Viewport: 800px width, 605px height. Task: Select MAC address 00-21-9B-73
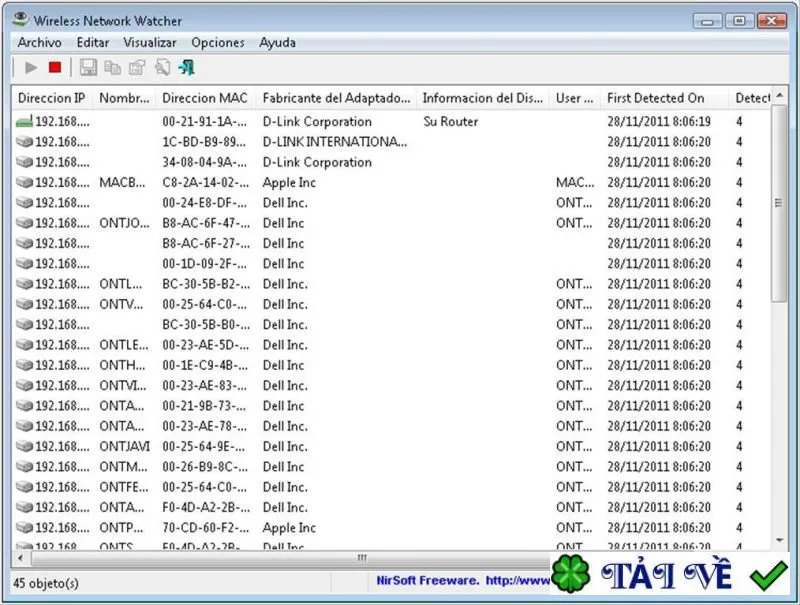point(205,406)
